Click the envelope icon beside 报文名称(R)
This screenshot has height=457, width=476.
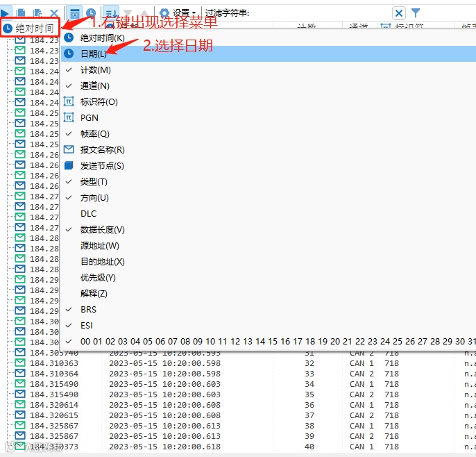pos(69,149)
